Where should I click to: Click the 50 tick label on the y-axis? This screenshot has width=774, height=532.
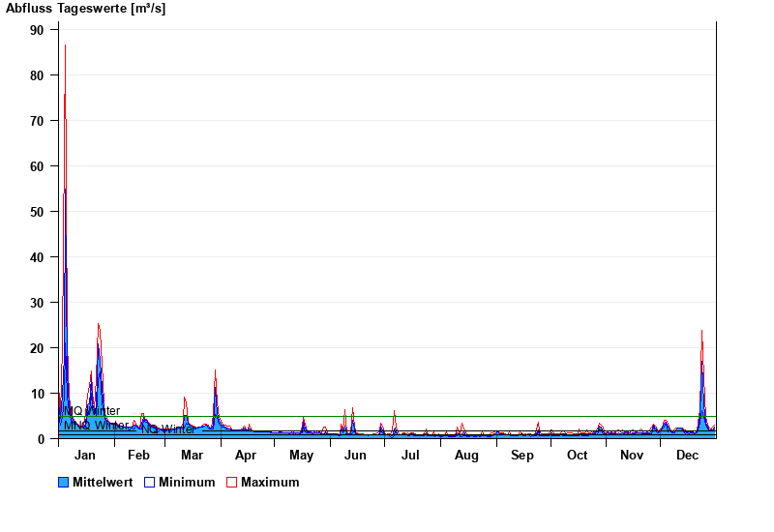(37, 212)
